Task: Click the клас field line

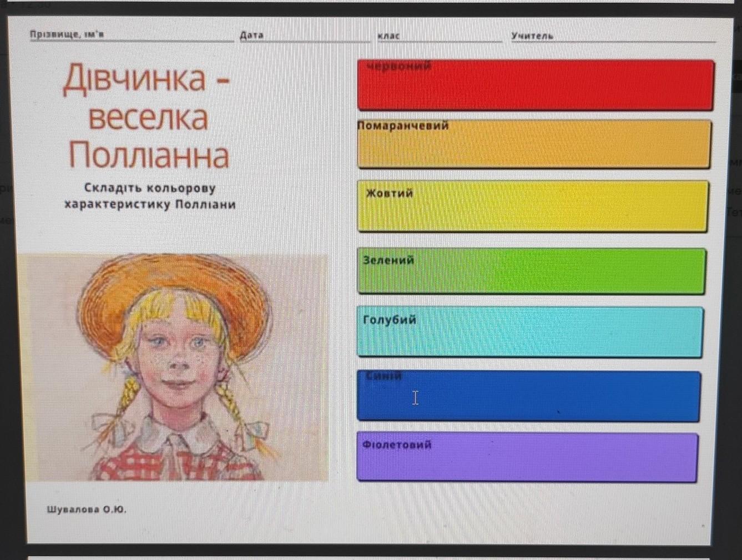Action: (440, 36)
